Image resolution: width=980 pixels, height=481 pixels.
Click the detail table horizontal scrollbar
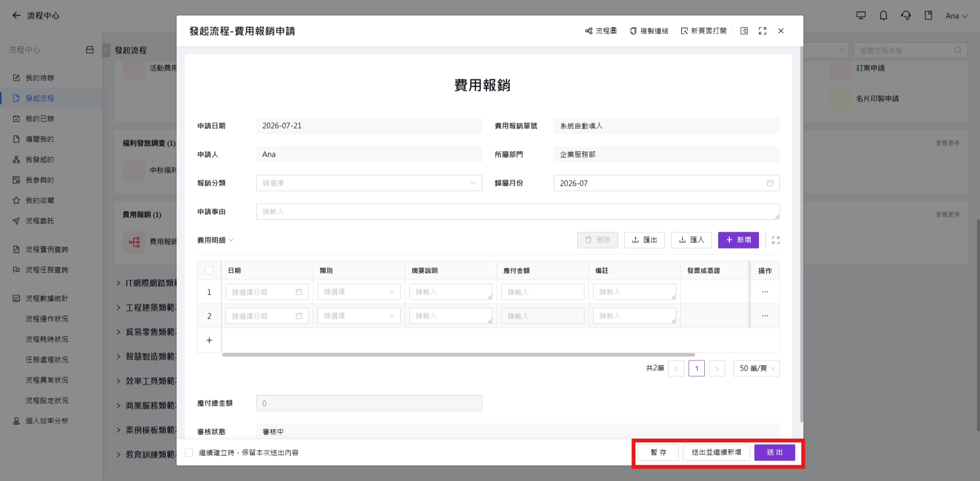click(x=458, y=354)
